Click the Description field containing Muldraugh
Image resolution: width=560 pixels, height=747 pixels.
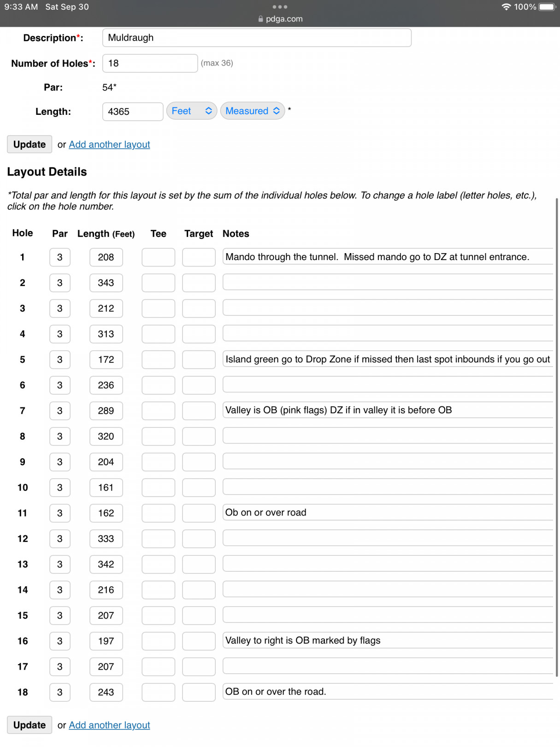tap(257, 38)
